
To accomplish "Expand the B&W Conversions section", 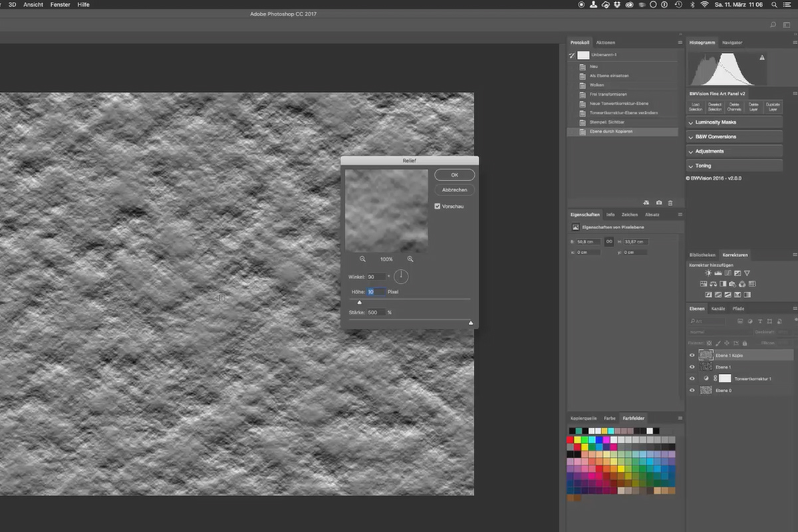I will 734,137.
